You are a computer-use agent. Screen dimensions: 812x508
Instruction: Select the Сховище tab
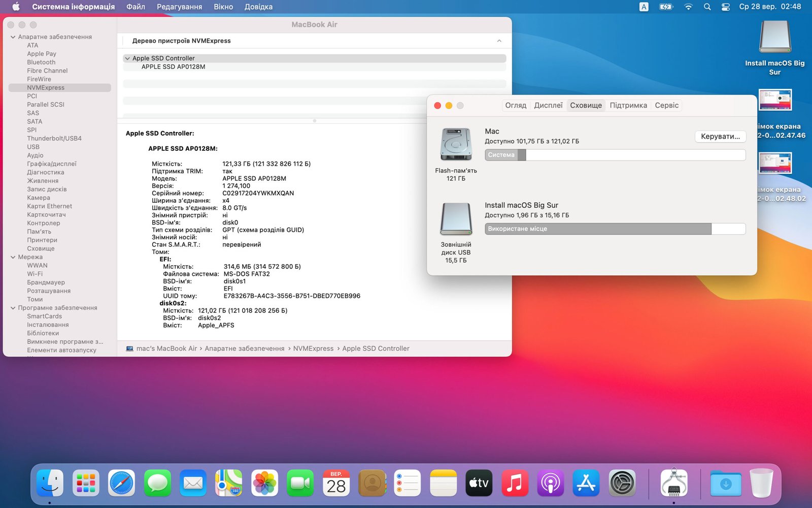click(x=586, y=105)
